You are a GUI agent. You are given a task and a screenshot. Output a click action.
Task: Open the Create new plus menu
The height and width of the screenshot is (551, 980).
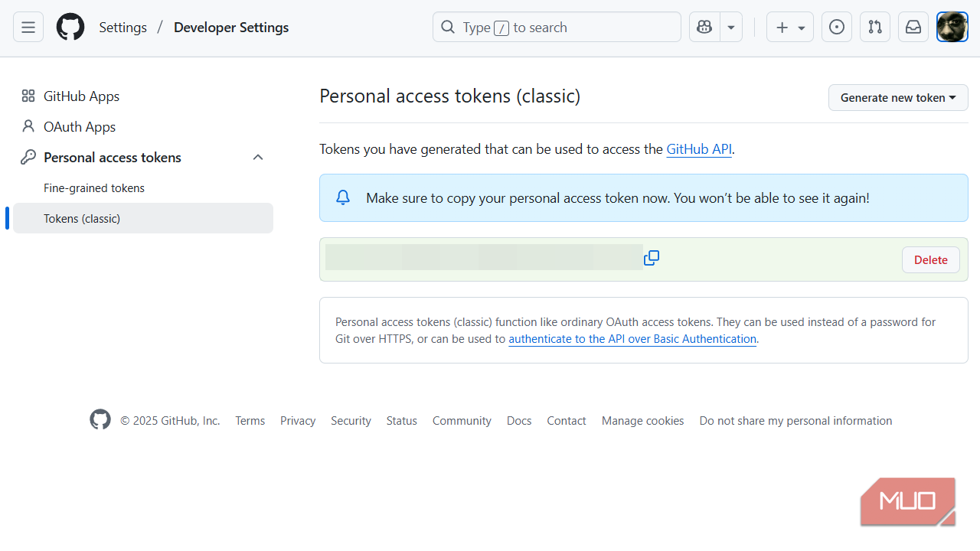790,28
